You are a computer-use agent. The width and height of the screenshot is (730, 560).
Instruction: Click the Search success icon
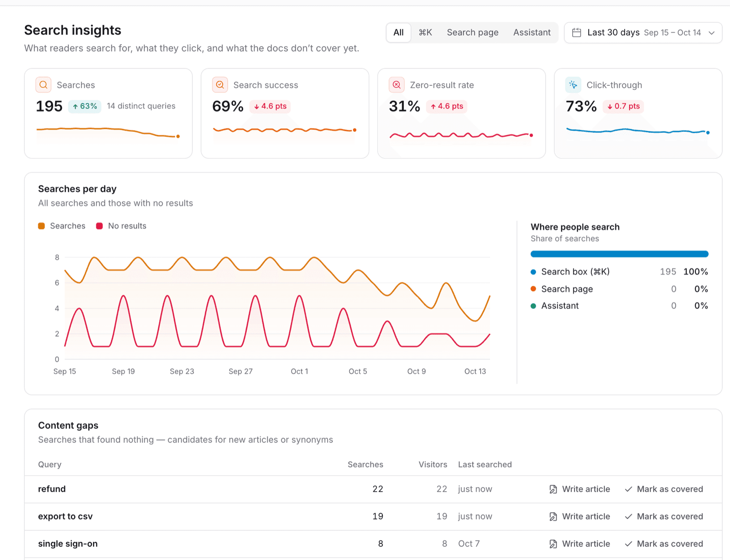coord(220,85)
